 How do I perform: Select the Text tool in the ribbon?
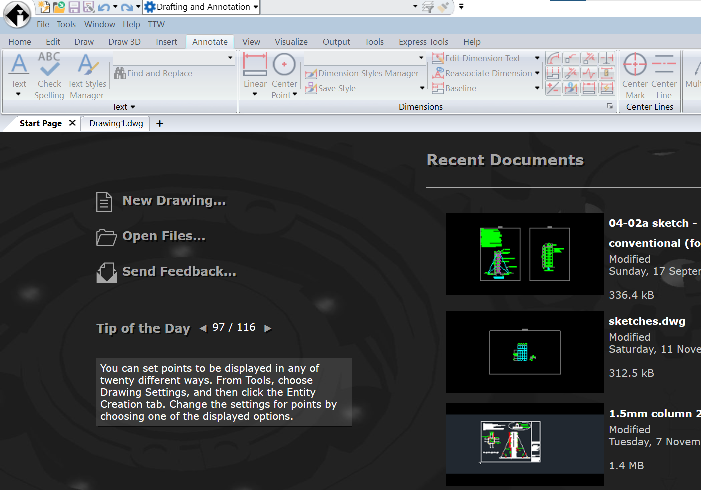[19, 69]
